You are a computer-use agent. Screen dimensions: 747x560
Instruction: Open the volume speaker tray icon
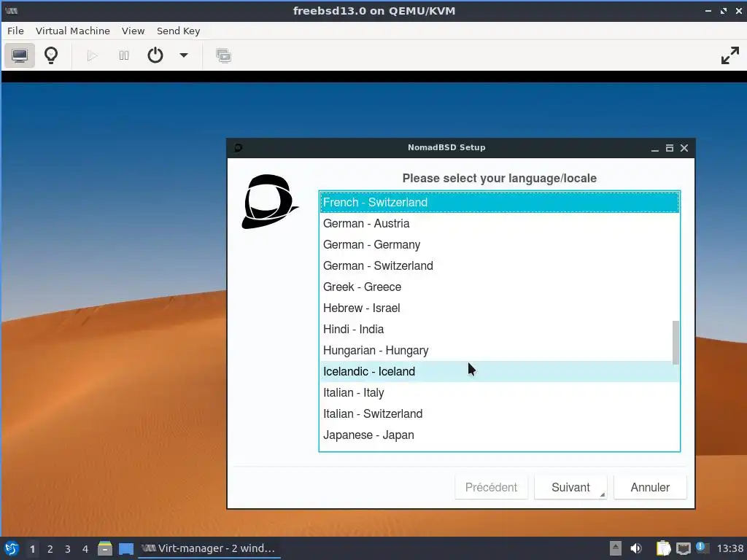pyautogui.click(x=636, y=548)
